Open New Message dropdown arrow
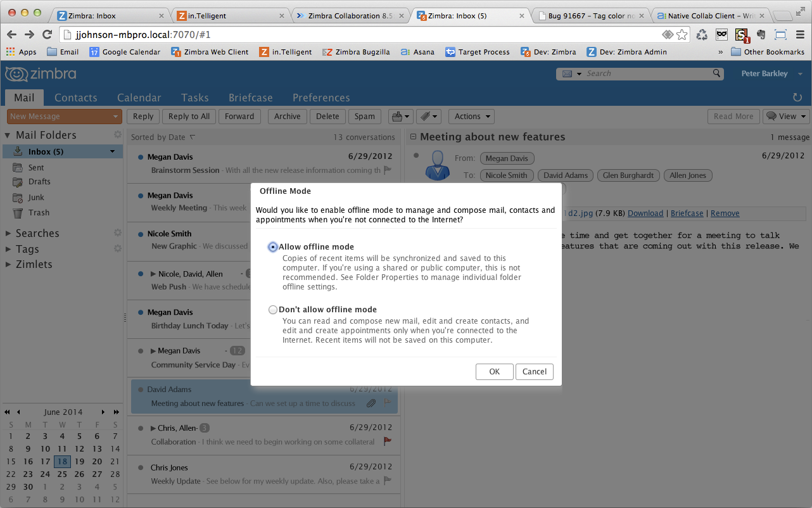This screenshot has height=508, width=812. [x=115, y=117]
